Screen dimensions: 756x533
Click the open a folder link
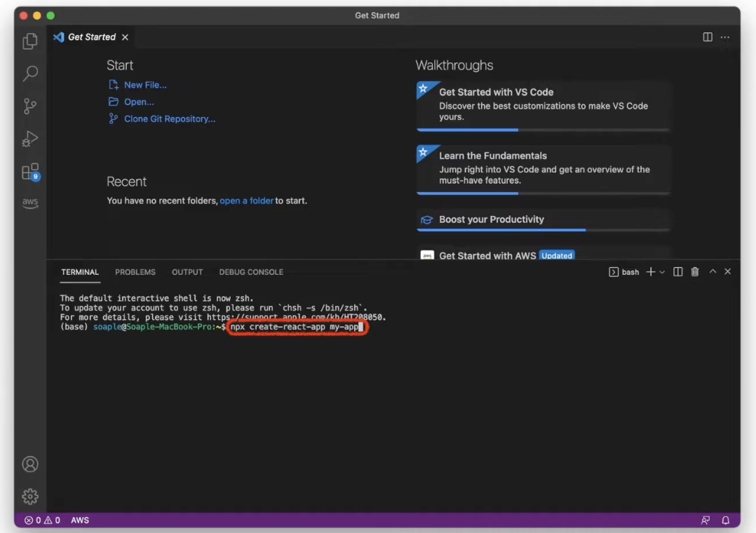point(246,201)
